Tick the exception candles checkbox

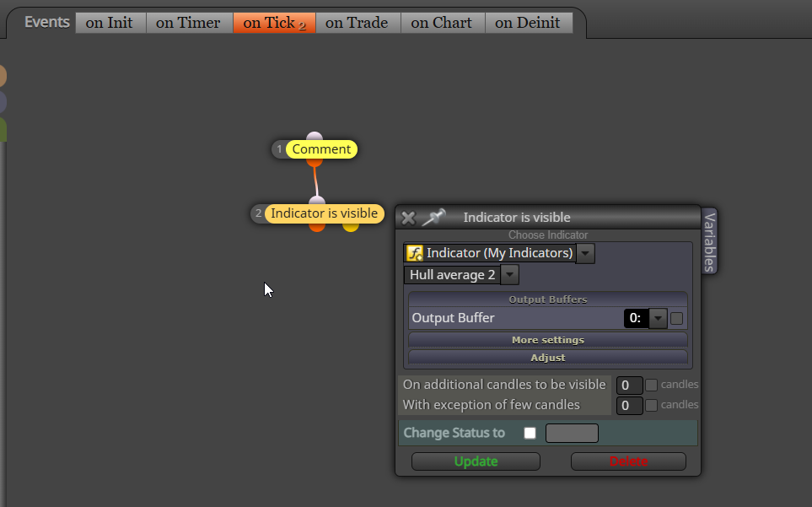point(652,405)
